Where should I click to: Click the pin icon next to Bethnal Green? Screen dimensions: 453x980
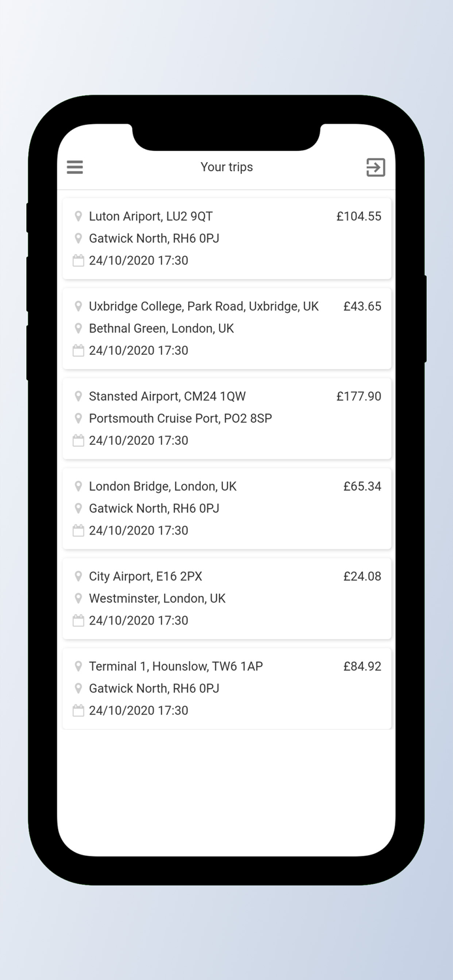78,329
